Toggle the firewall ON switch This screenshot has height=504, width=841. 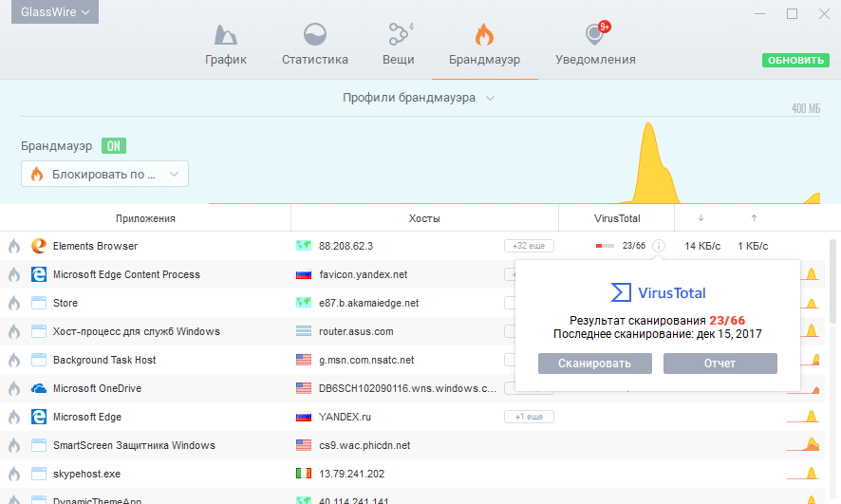point(114,146)
